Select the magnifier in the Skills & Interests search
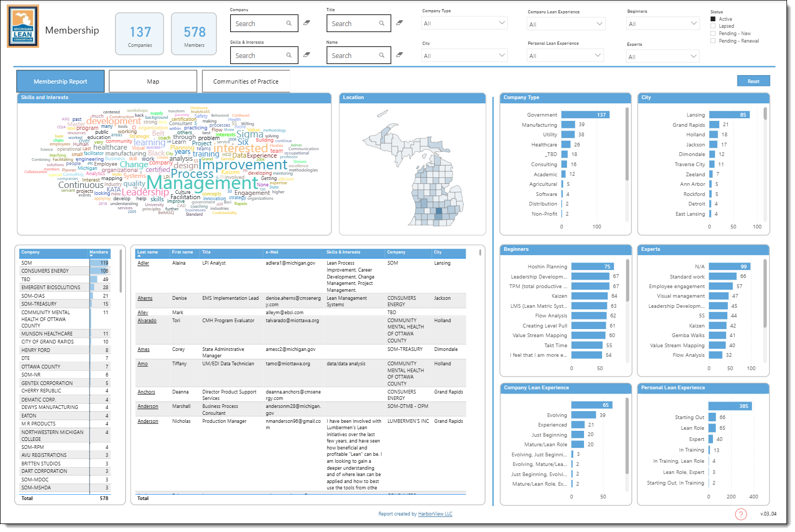 pos(290,55)
